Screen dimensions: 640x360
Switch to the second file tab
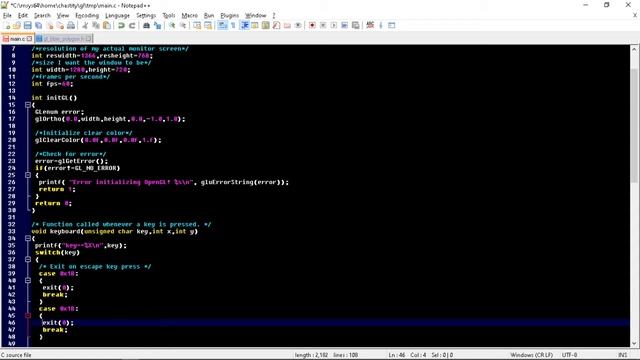[x=64, y=39]
